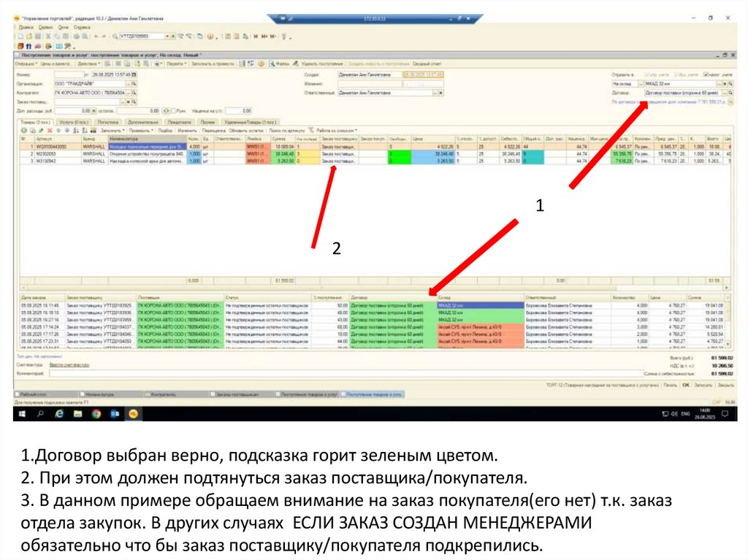Viewport: 748px width, 560px height.
Task: Select table row with article M3130943
Action: (375, 161)
